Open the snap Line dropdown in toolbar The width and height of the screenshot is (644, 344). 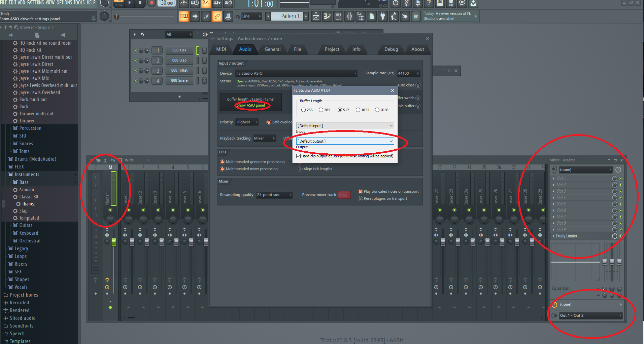251,16
